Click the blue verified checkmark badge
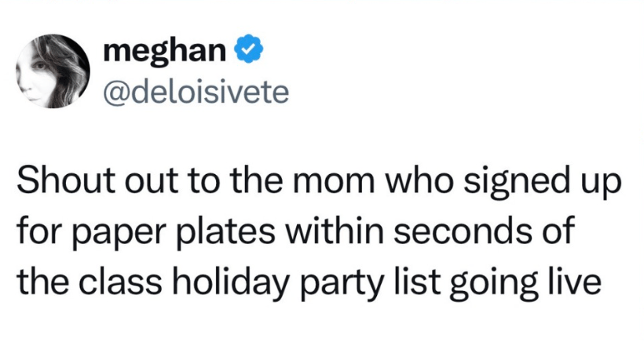Viewport: 644px width, 353px height. tap(248, 49)
